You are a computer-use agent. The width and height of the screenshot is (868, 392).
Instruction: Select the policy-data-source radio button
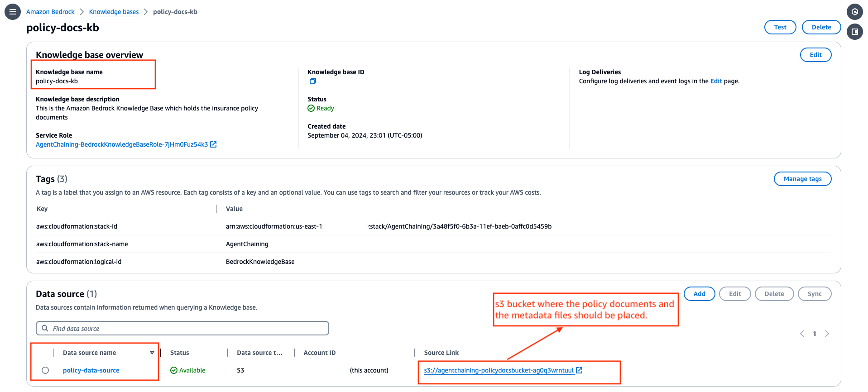[45, 370]
